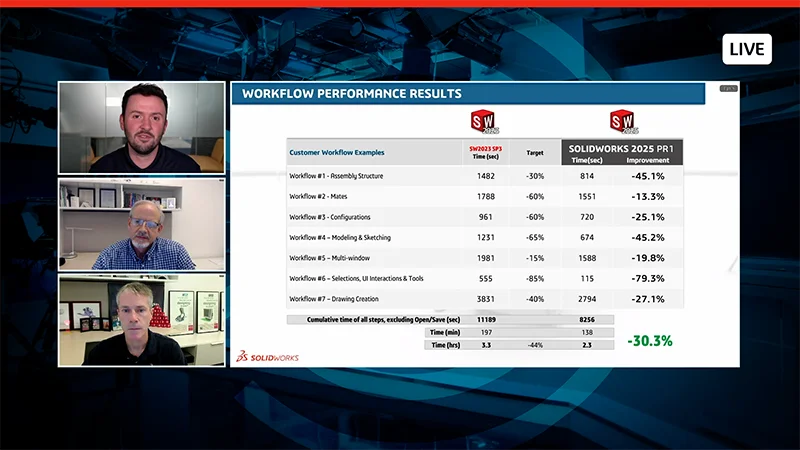Viewport: 800px width, 450px height.
Task: Click the SOLIDWORKS 2025 logo icon
Action: 622,122
